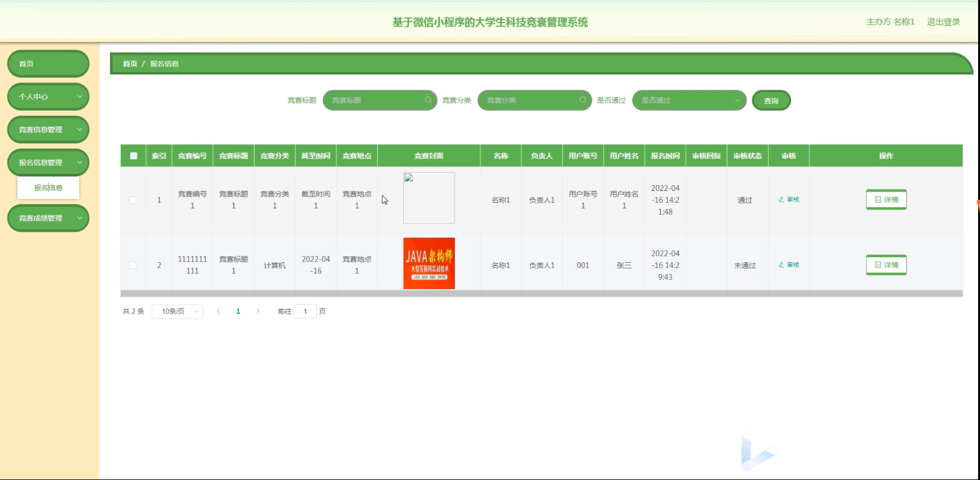980x480 pixels.
Task: Click cell with 1111111111 competition number
Action: click(x=193, y=265)
